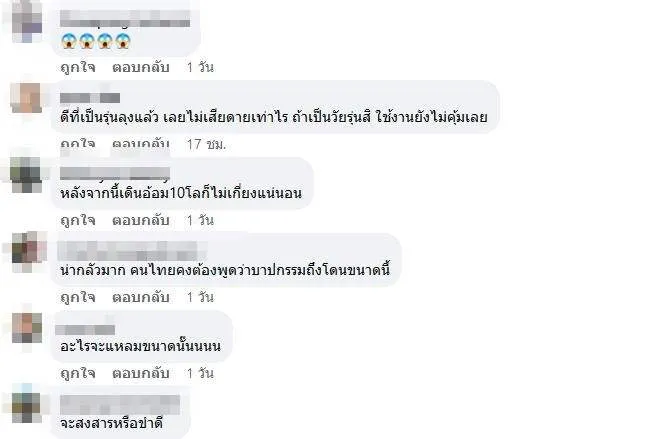Open blurred author name above 'ดีที่เป็นรุ่นลุงแล้ว' comment
This screenshot has height=439, width=664.
coord(90,98)
